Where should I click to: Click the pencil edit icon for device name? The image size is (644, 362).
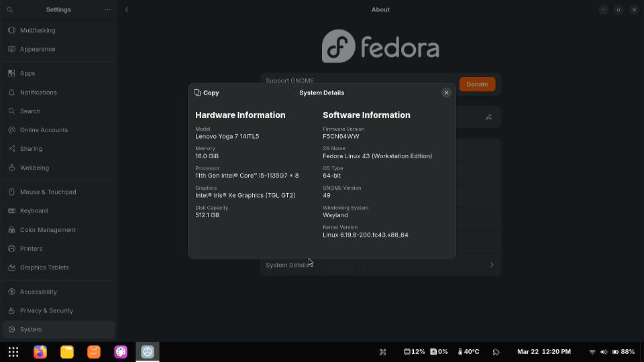(x=488, y=117)
